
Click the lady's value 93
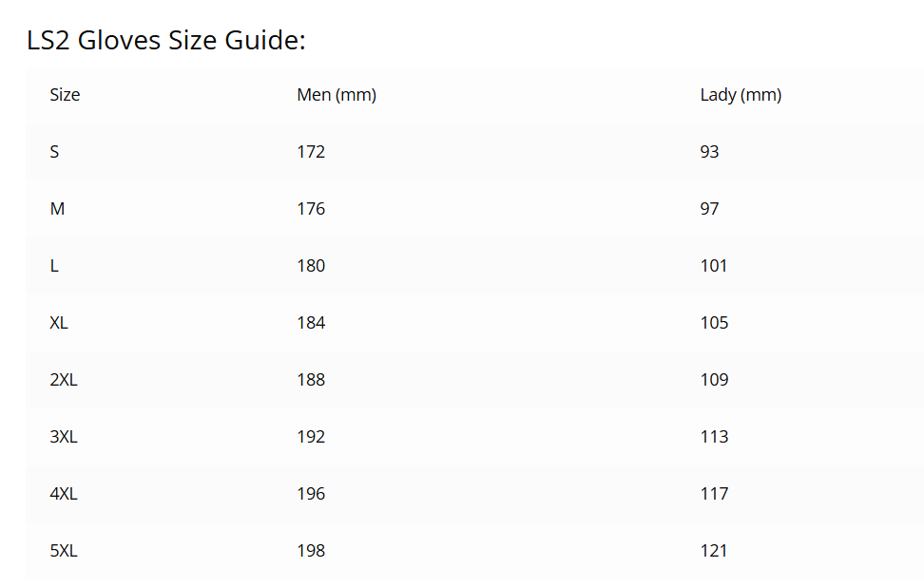[x=709, y=152]
